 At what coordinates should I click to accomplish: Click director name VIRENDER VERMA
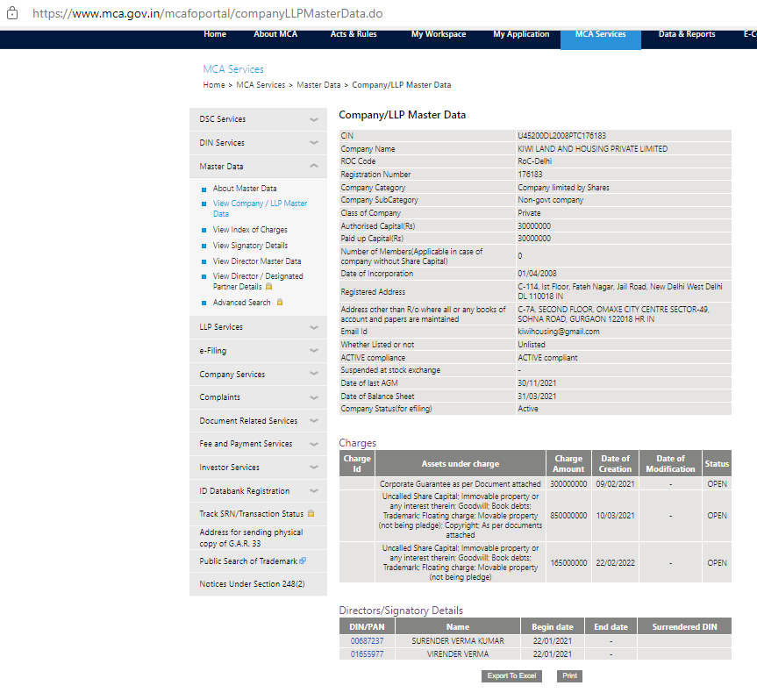(458, 654)
